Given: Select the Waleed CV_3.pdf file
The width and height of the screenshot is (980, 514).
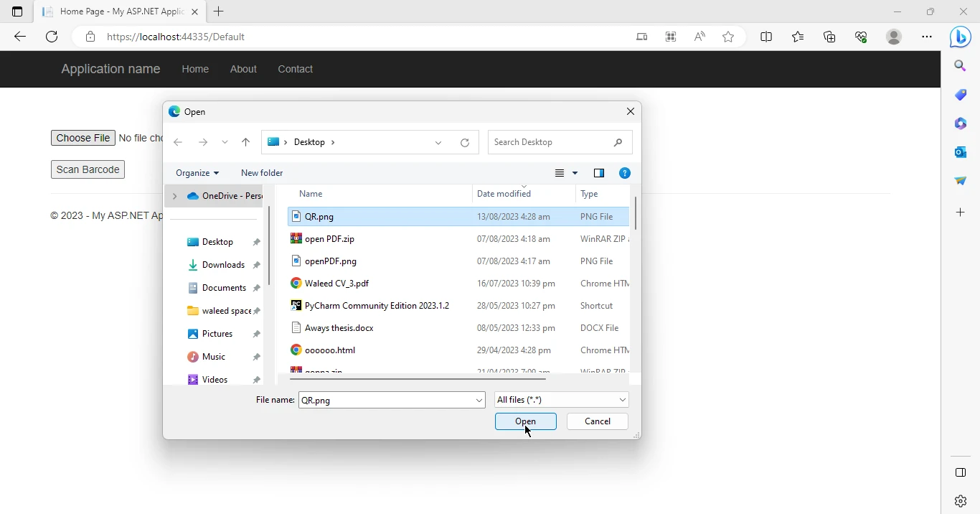Looking at the screenshot, I should [336, 284].
